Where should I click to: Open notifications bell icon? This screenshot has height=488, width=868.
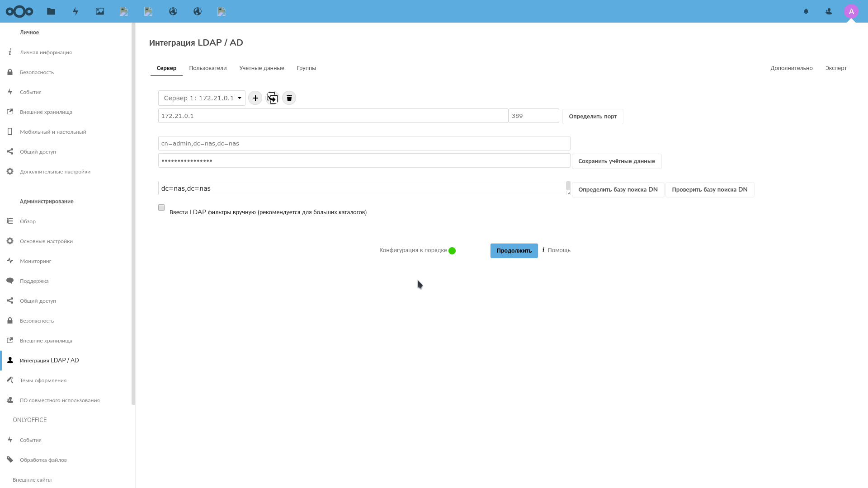coord(806,11)
